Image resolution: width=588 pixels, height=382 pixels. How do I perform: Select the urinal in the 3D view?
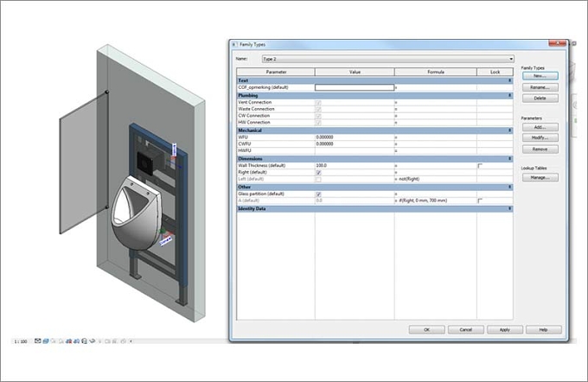(135, 213)
